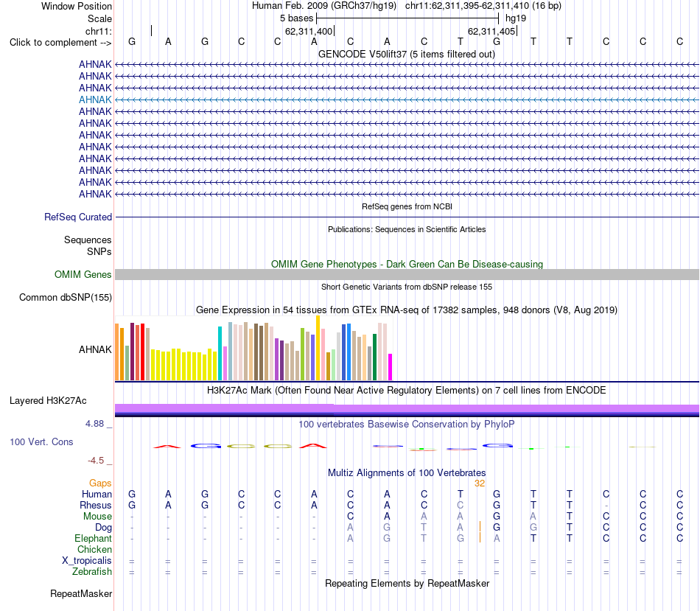The image size is (700, 611).
Task: Click the -4.5 PhyloP axis minimum value
Action: (96, 461)
